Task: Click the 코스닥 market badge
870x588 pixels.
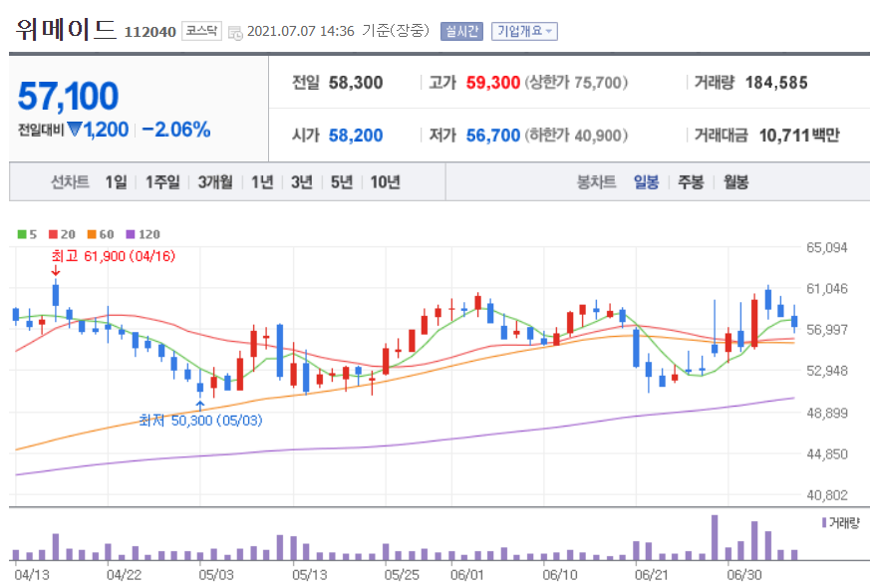Action: [x=201, y=31]
